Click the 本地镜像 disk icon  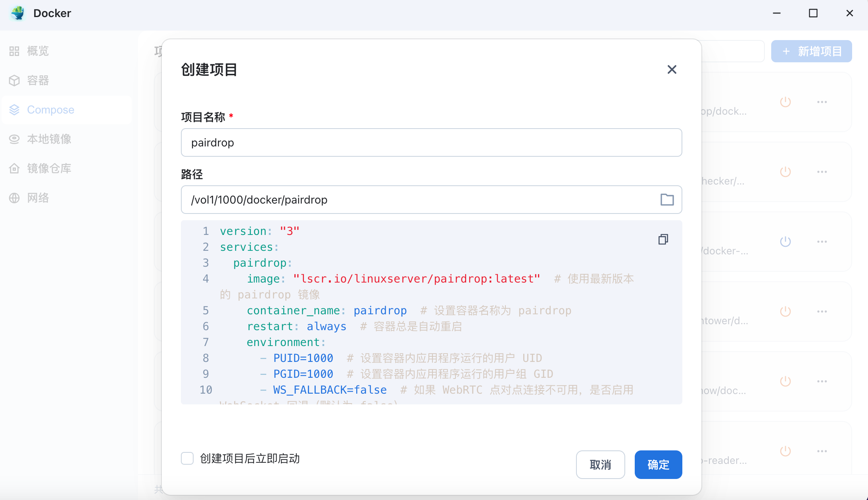click(14, 139)
